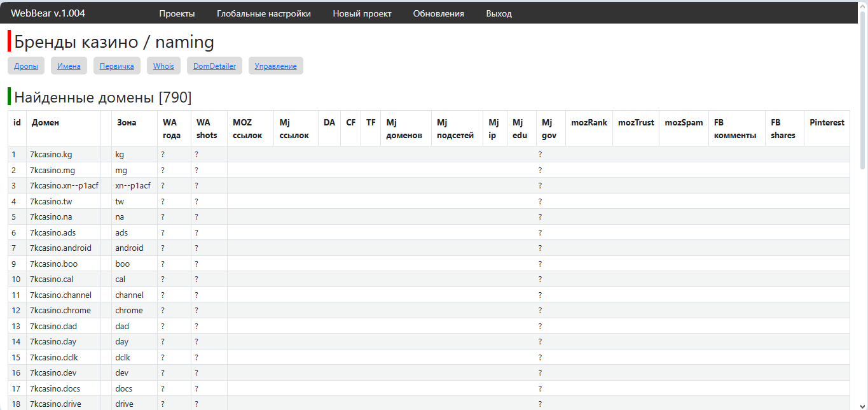This screenshot has height=410, width=868.
Task: Open the Управление section button
Action: [276, 66]
